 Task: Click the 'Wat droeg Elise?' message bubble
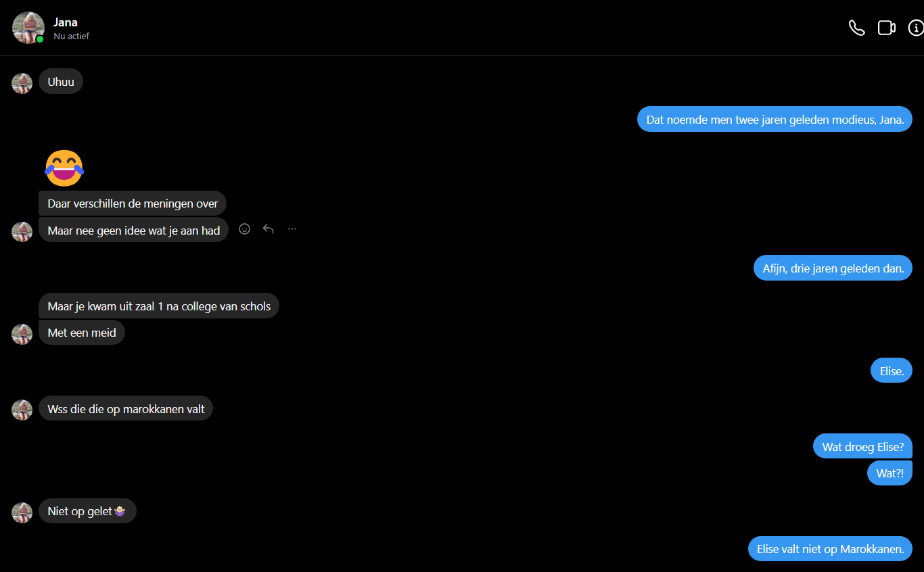tap(862, 446)
